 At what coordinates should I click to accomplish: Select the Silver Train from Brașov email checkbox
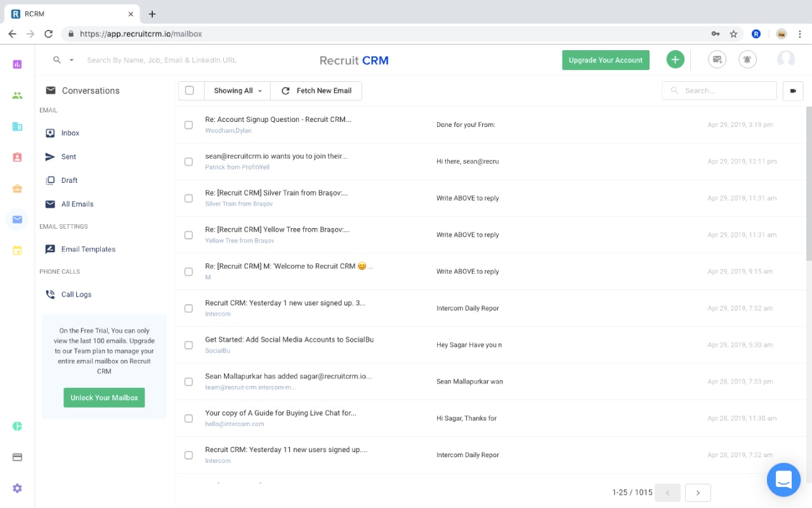(x=188, y=198)
